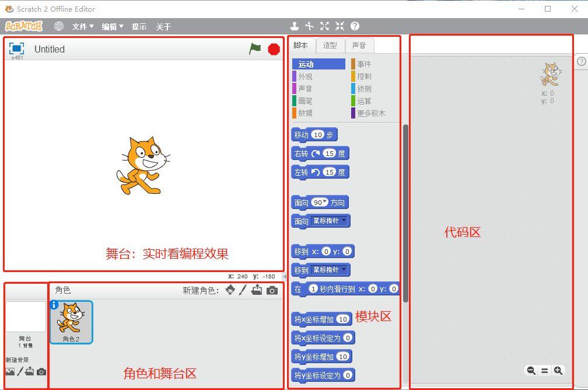Open the 编辑 menu
Screen dimensions: 588x390
pos(113,26)
